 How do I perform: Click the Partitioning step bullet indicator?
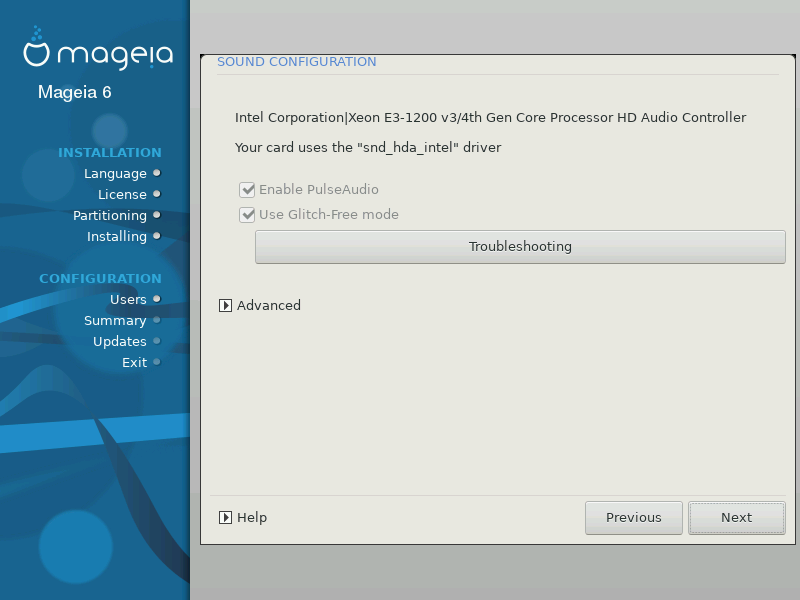(x=157, y=215)
